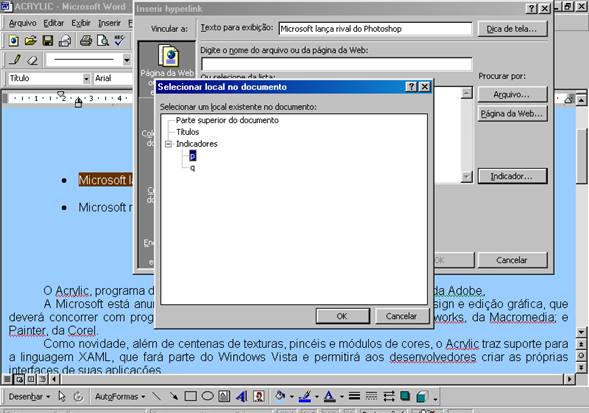The image size is (589, 413).
Task: Select bookmark p under Indicadores
Action: coord(193,156)
